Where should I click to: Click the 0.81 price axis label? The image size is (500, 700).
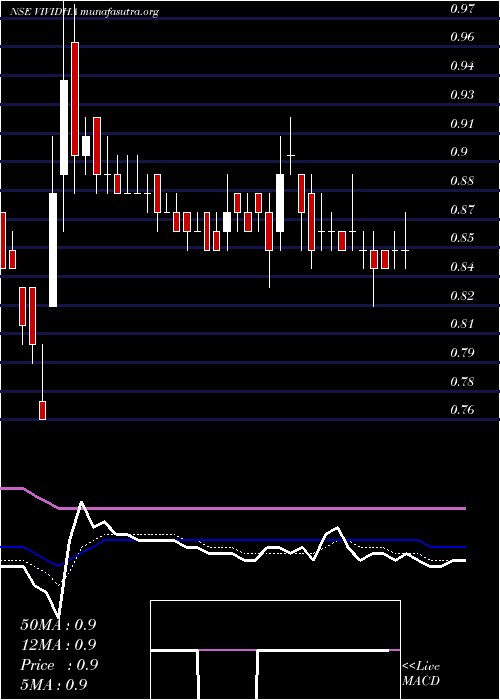tap(462, 324)
